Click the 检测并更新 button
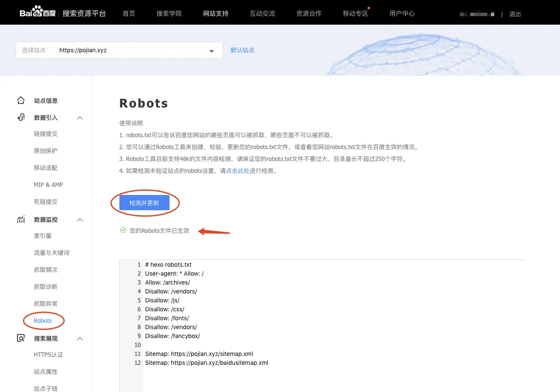Screen dimensions: 560x392 [x=144, y=203]
